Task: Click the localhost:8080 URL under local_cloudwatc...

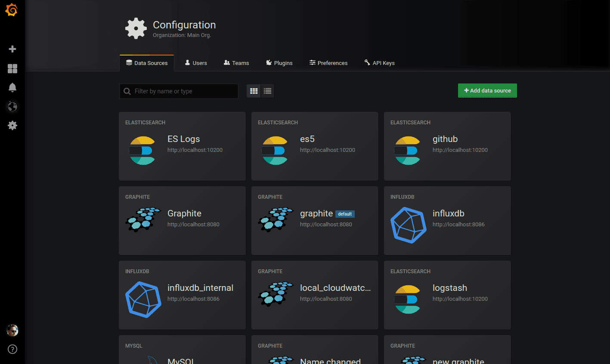Action: coord(326,299)
